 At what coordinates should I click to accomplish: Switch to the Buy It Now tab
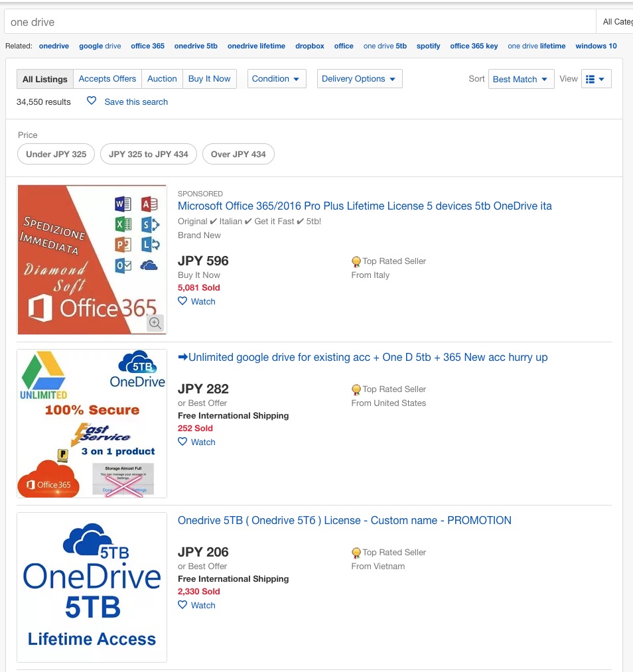209,79
